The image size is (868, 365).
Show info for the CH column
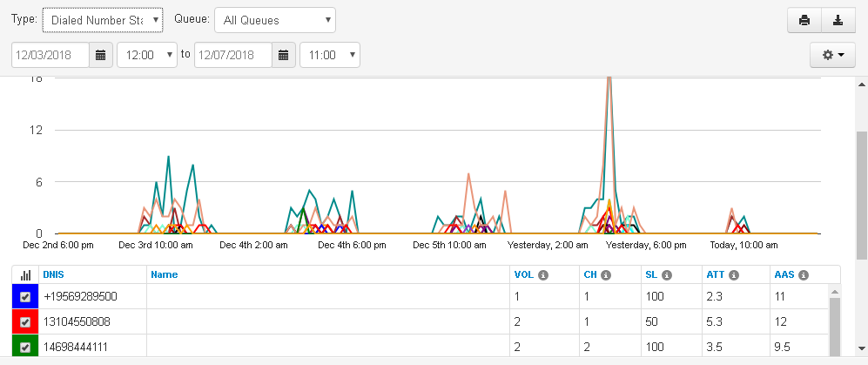pyautogui.click(x=606, y=274)
